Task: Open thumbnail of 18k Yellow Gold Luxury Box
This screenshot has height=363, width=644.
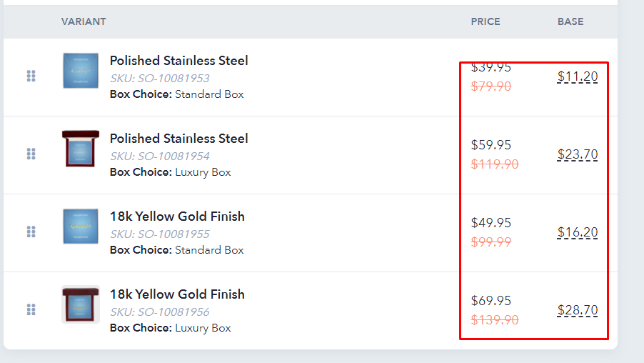Action: click(x=81, y=304)
